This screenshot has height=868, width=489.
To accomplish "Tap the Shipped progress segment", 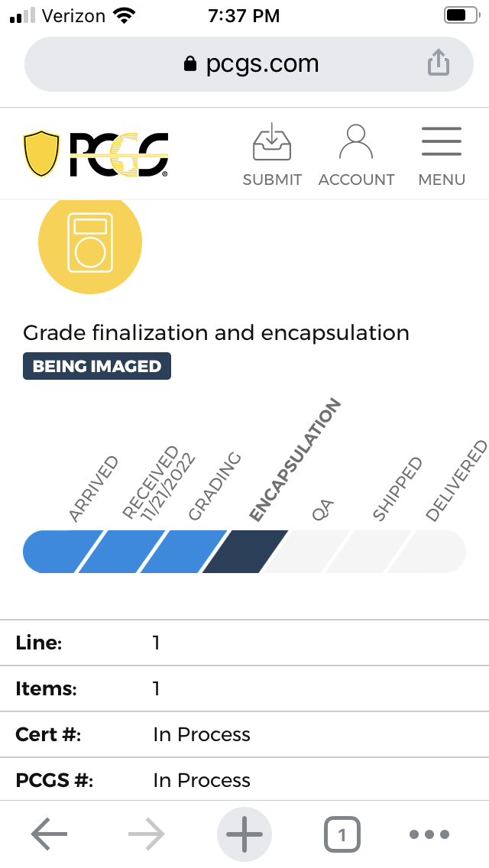I will pyautogui.click(x=368, y=552).
